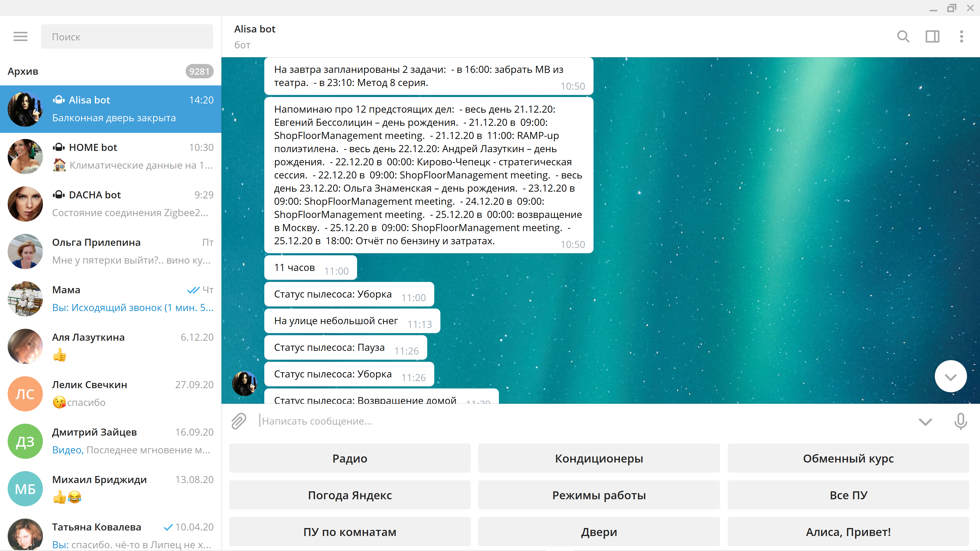Open chat with Ольга Прилепина
980x551 pixels.
[110, 251]
